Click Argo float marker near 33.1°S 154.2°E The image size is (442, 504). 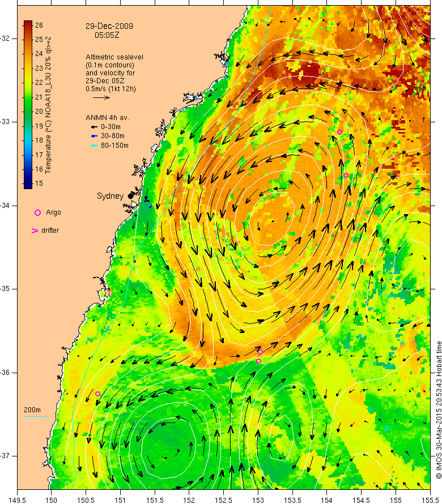[x=339, y=132]
